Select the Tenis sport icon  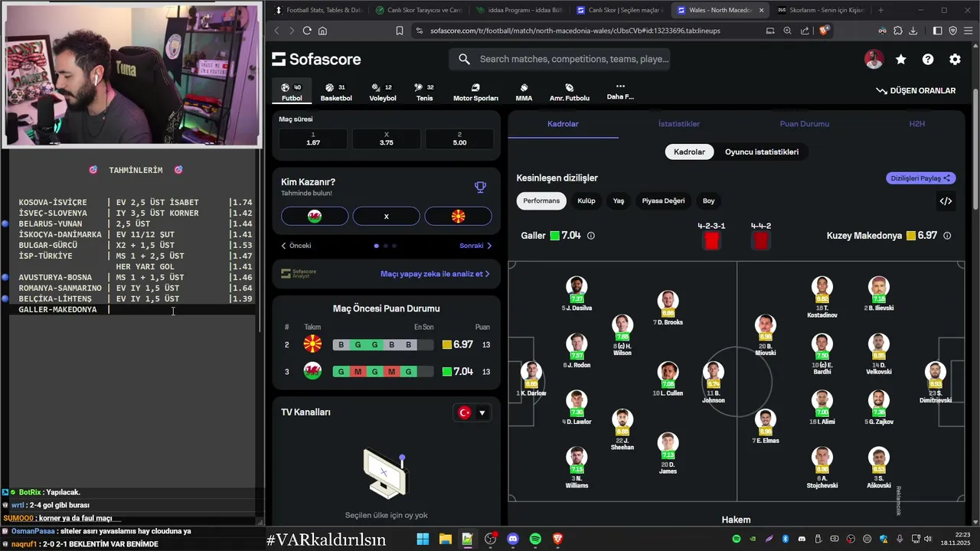[424, 93]
